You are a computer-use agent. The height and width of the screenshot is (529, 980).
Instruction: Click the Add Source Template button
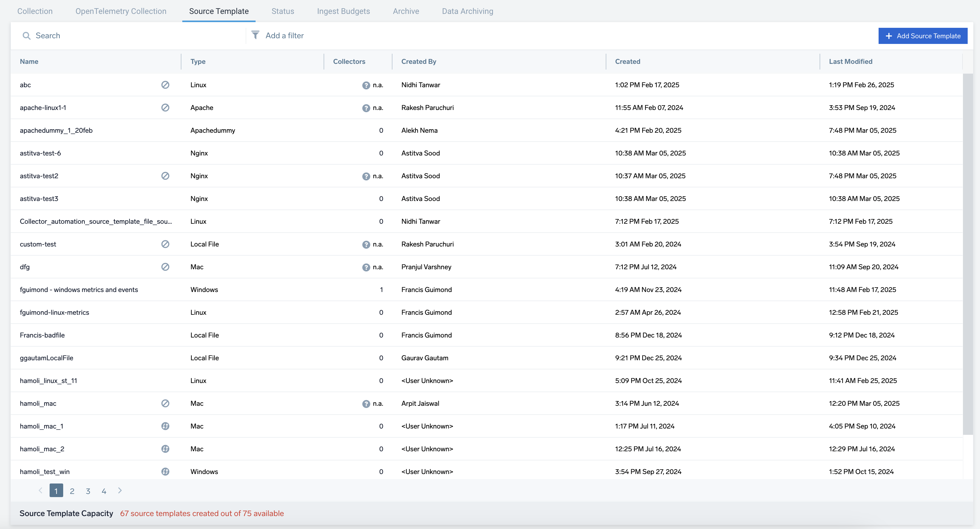[923, 36]
